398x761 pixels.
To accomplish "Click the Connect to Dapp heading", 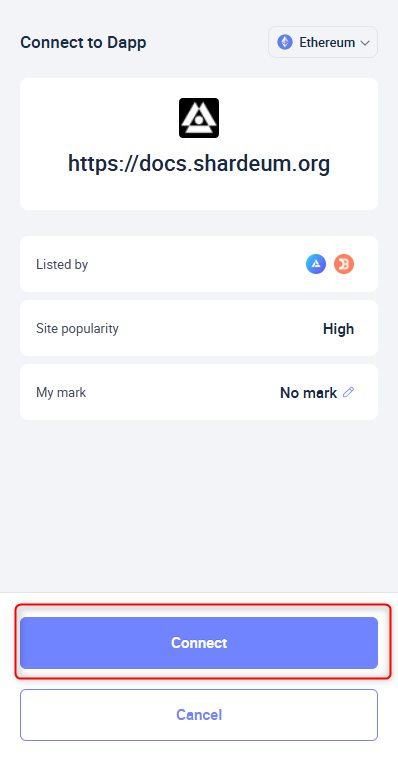I will pyautogui.click(x=83, y=43).
